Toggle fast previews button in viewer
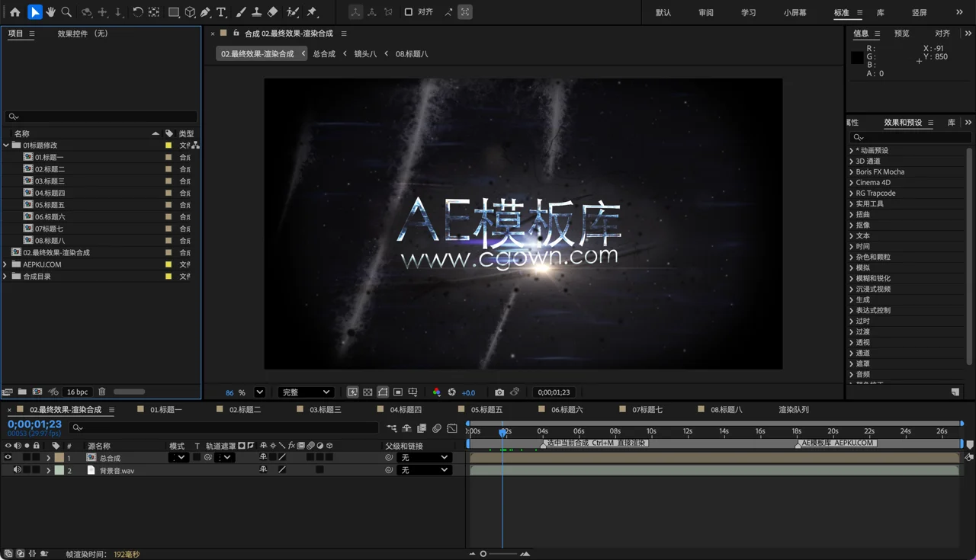 click(x=352, y=392)
